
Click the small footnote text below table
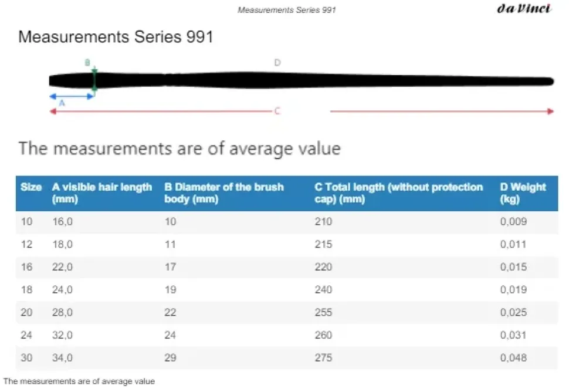pyautogui.click(x=79, y=381)
